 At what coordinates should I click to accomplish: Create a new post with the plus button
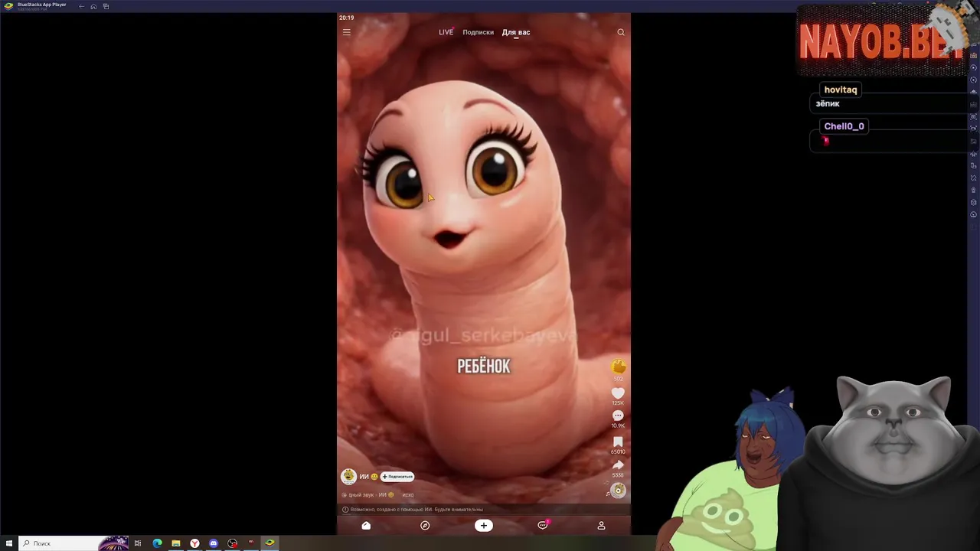tap(483, 526)
